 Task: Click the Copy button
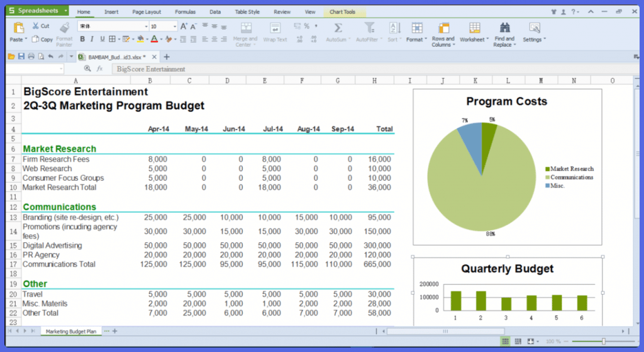43,40
